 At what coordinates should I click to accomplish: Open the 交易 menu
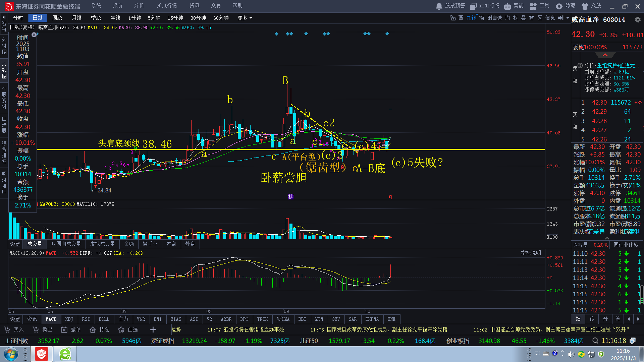pyautogui.click(x=216, y=6)
